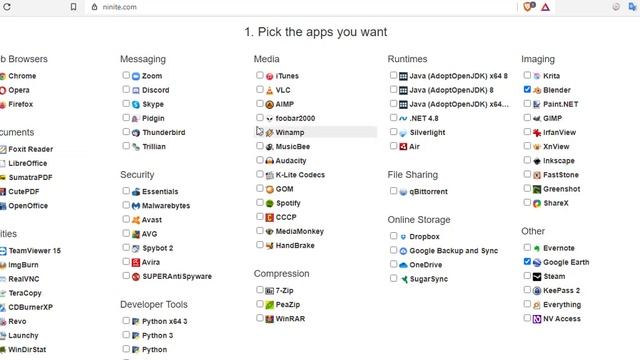This screenshot has width=640, height=360.
Task: Click the WinRAR icon
Action: click(x=269, y=319)
